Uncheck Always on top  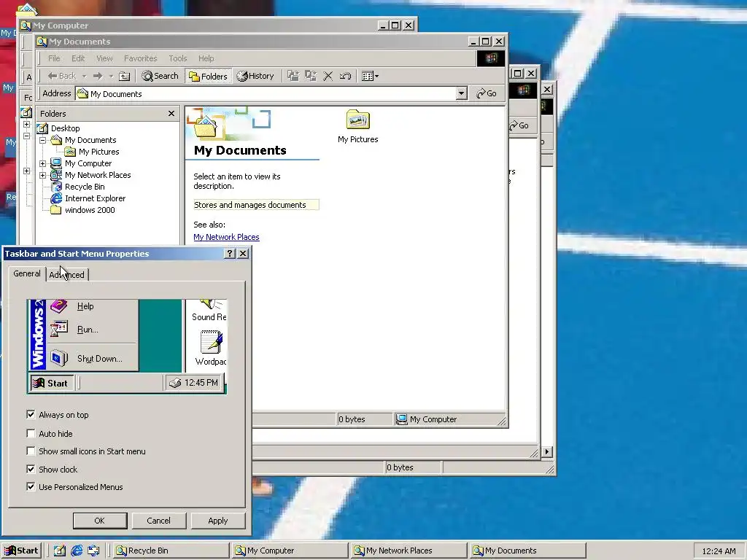[x=31, y=415]
